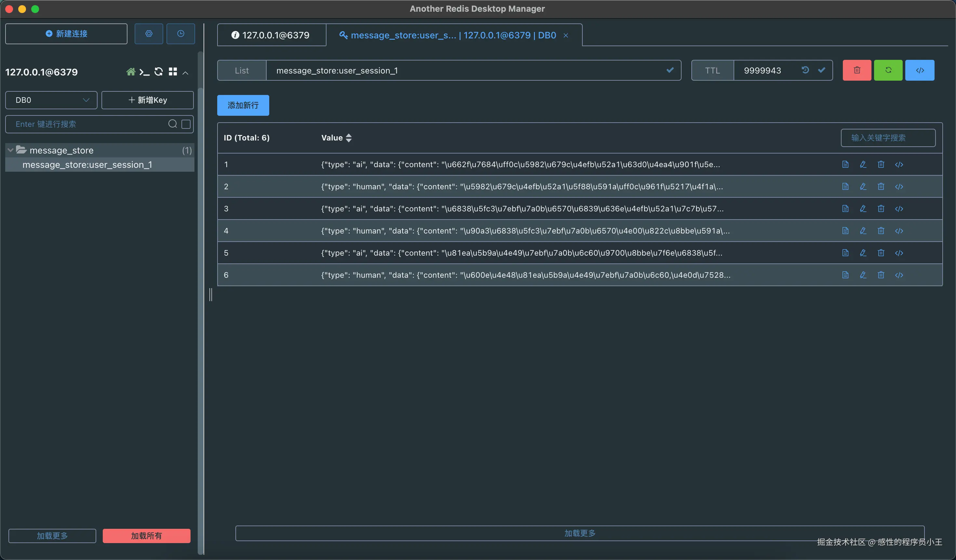Click the blue dump command button
This screenshot has height=560, width=956.
point(920,70)
